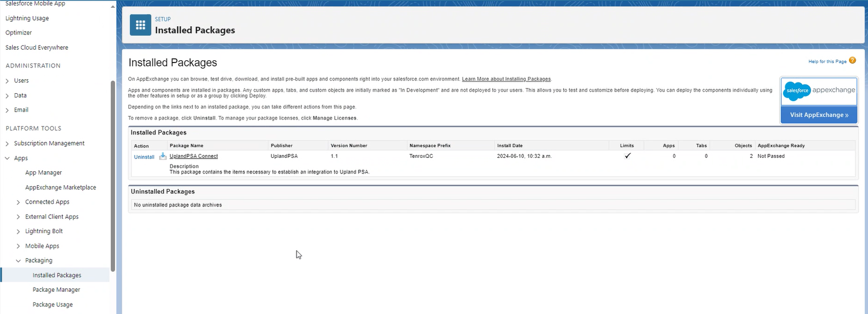868x314 pixels.
Task: Open AppExchange Marketplace in sidebar
Action: click(60, 187)
